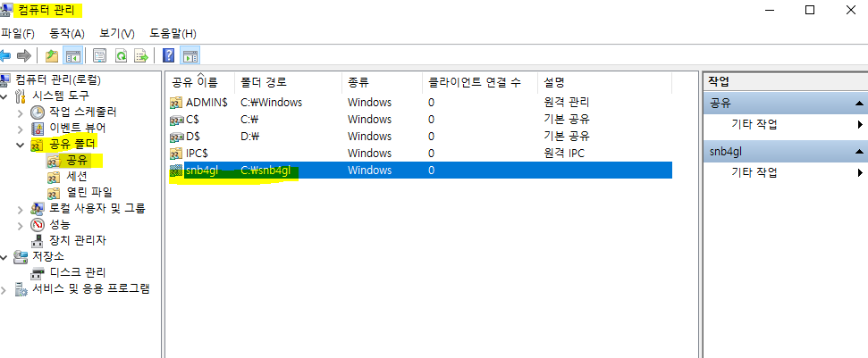Collapse the snb4gl section in 작업 pane

[858, 152]
